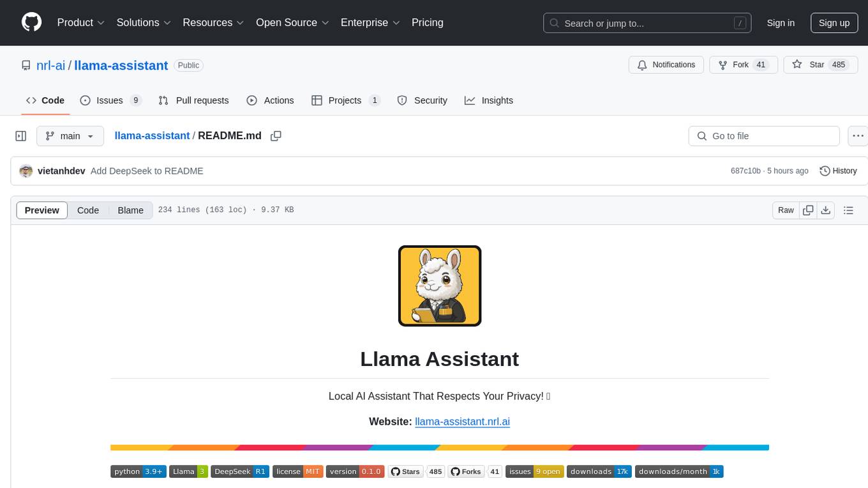Expand the Enterprise menu
The width and height of the screenshot is (868, 488).
(370, 22)
